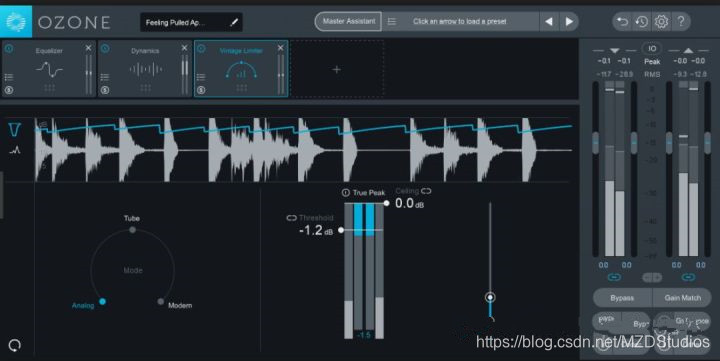Solo the Equalizer module
This screenshot has height=361, width=720.
tap(9, 90)
